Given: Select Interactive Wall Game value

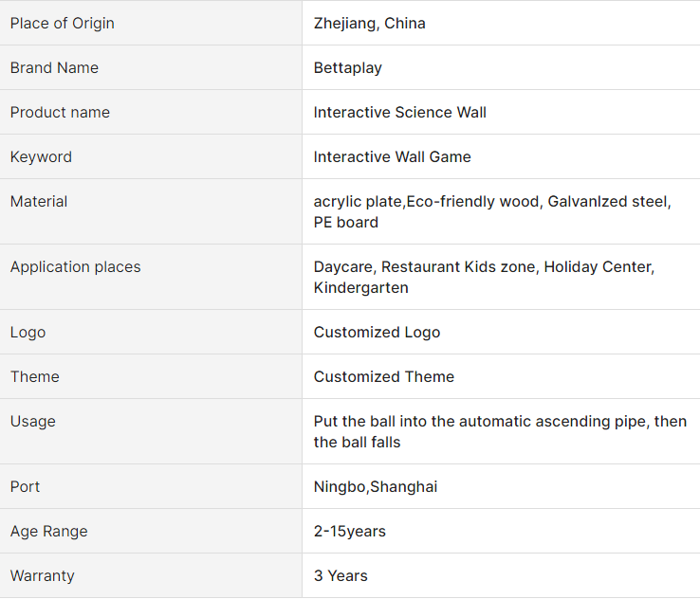Looking at the screenshot, I should (x=392, y=157).
